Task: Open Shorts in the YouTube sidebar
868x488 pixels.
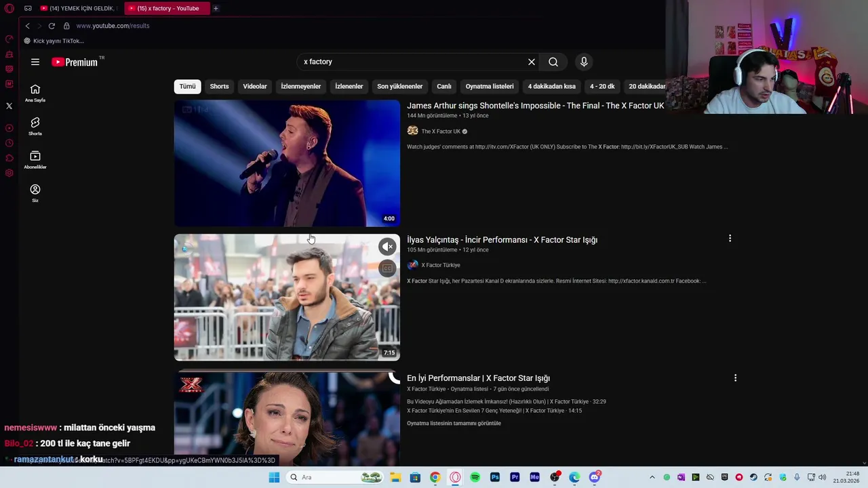Action: 35,127
